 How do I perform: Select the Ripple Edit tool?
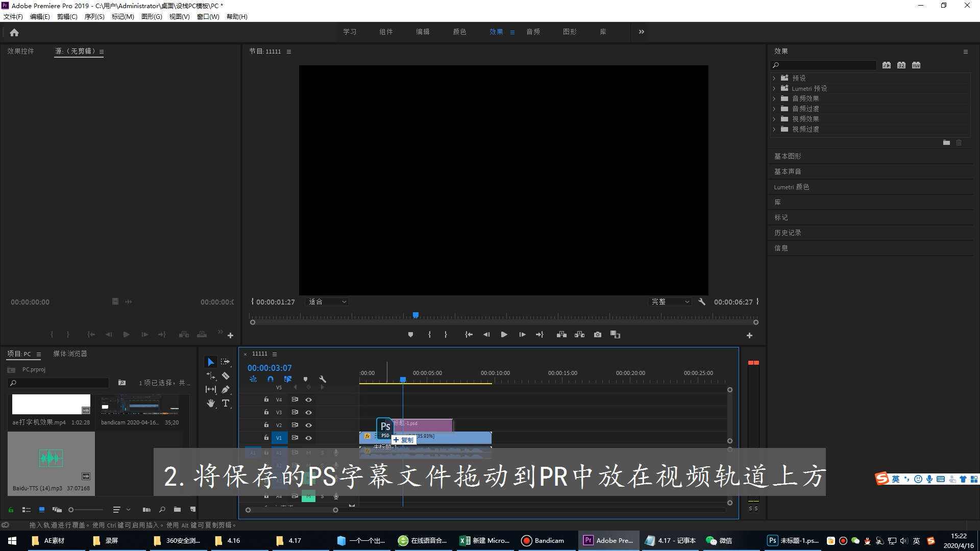click(210, 375)
